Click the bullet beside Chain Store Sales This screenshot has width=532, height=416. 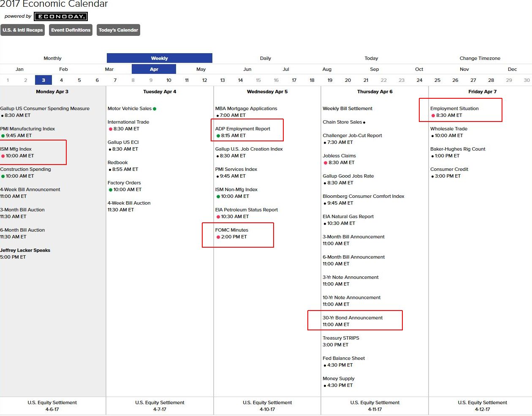coord(364,122)
